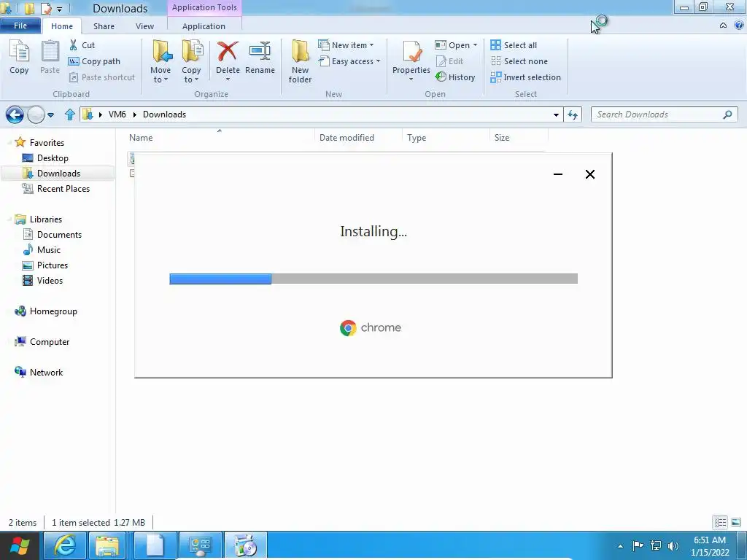Expand the Open button dropdown arrow
The height and width of the screenshot is (560, 747).
click(475, 45)
